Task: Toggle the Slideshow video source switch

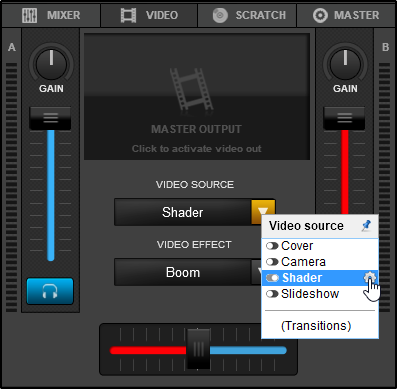Action: point(272,294)
